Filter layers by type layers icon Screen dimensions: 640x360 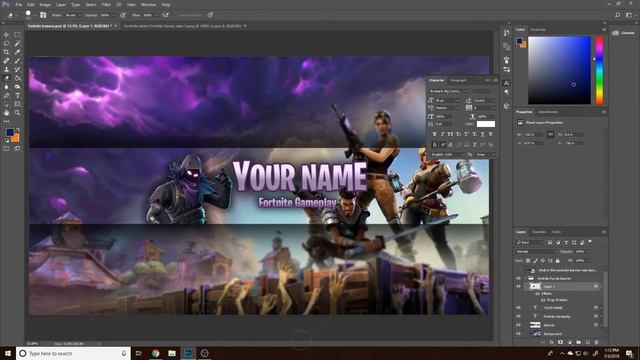(x=566, y=242)
